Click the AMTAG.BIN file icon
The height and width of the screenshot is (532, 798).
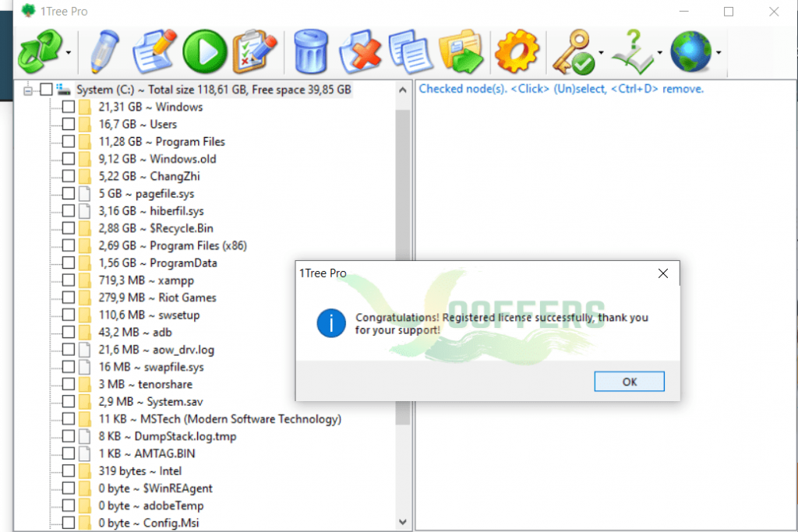click(x=85, y=453)
